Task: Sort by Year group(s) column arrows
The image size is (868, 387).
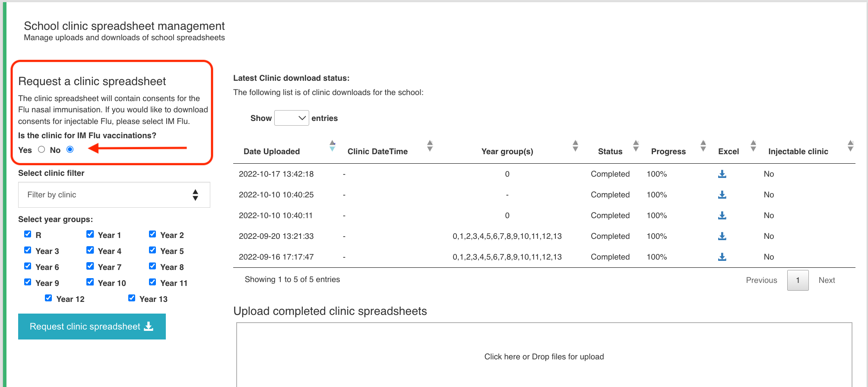Action: [x=575, y=146]
